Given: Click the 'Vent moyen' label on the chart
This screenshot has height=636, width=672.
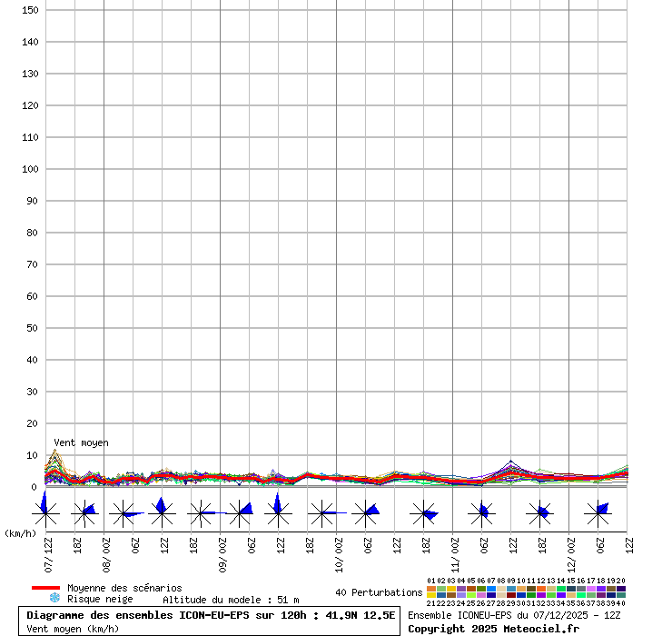Looking at the screenshot, I should tap(81, 442).
